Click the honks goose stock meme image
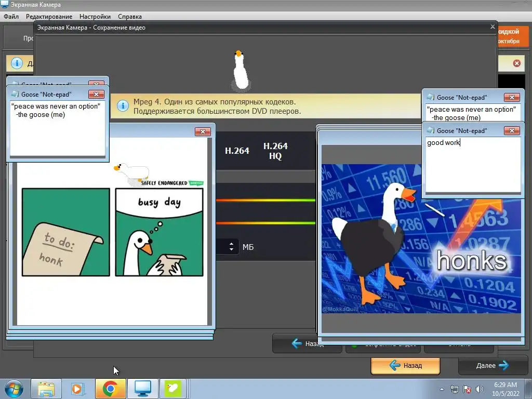Screen dimensions: 532x399 tap(421, 238)
